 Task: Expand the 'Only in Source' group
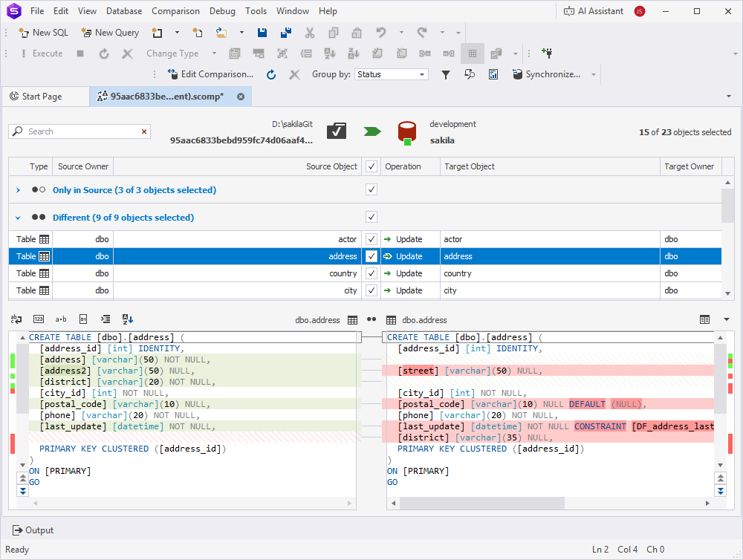(x=19, y=190)
